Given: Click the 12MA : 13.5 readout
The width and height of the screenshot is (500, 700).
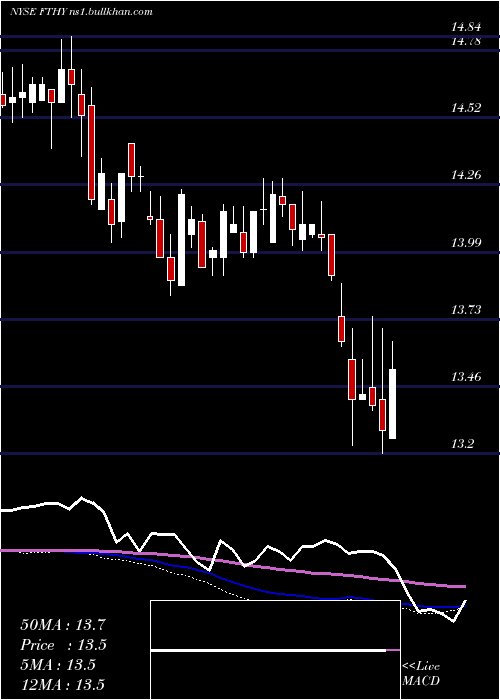Looking at the screenshot, I should 62,685.
